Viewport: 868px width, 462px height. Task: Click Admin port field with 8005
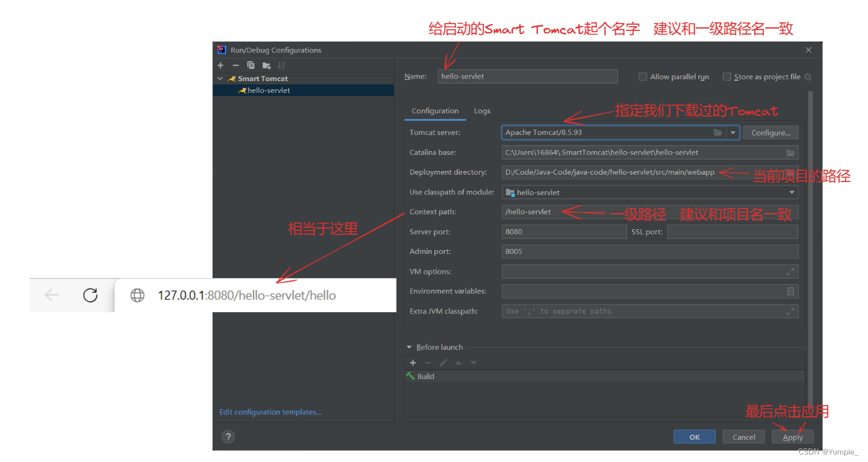coord(650,252)
